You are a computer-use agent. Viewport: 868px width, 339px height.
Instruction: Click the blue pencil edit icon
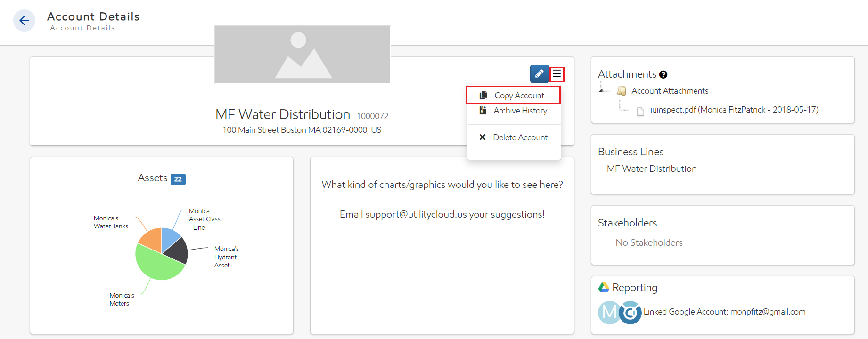539,74
